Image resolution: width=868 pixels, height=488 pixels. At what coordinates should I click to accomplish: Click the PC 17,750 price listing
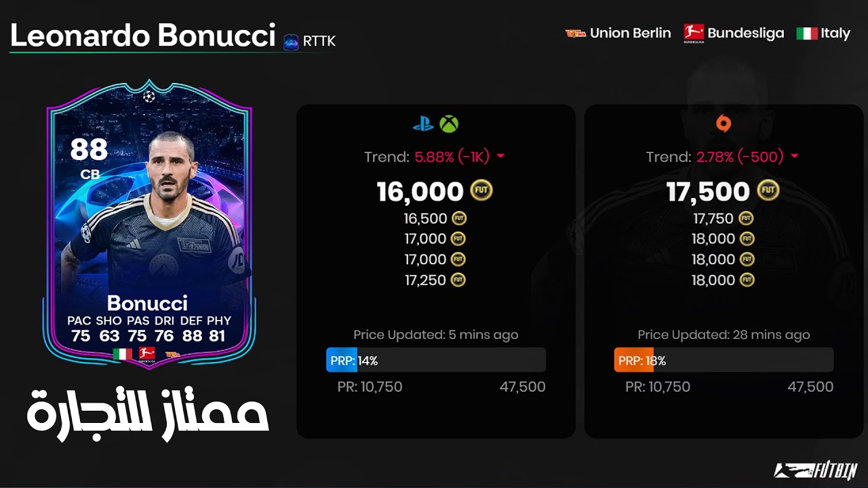pyautogui.click(x=723, y=218)
